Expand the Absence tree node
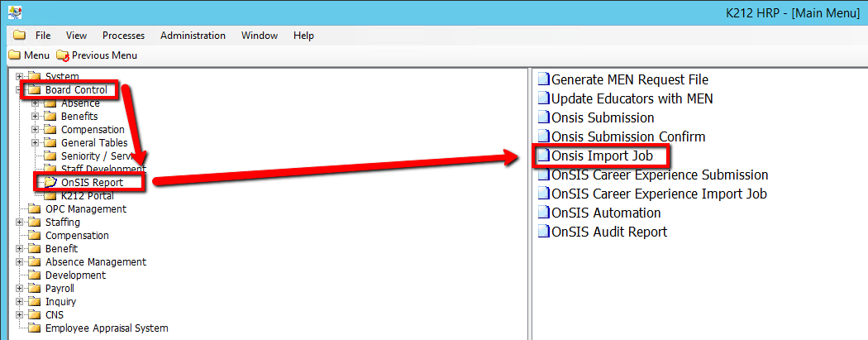Screen dimensions: 868x340 pyautogui.click(x=35, y=103)
